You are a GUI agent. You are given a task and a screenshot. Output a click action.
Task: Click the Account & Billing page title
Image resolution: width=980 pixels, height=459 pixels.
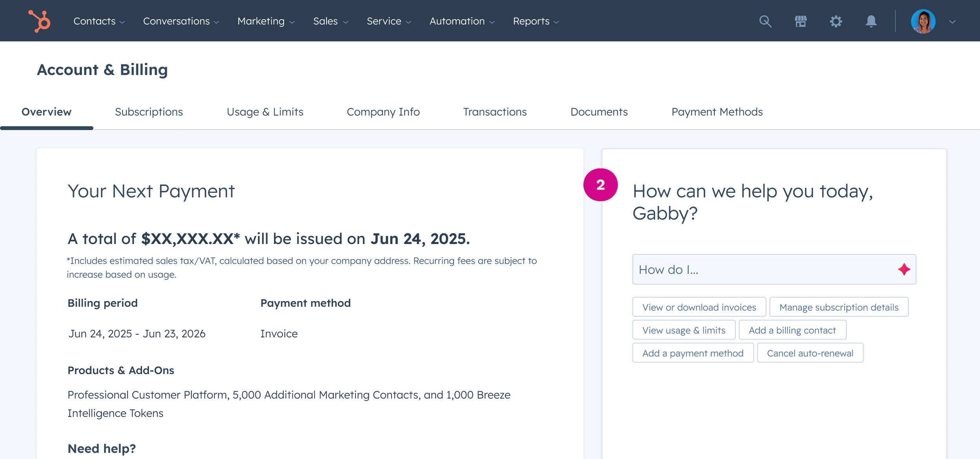pyautogui.click(x=102, y=70)
